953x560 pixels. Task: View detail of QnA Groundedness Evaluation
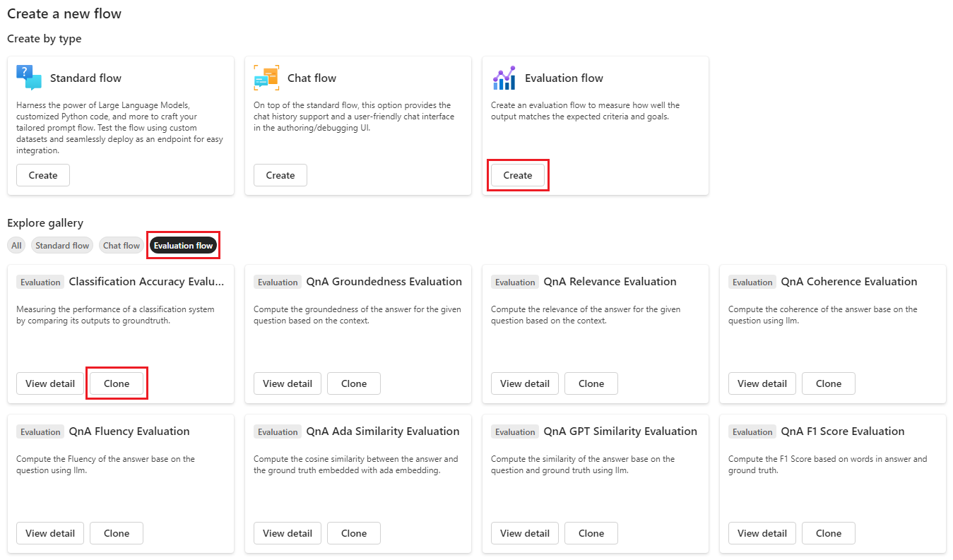coord(288,383)
